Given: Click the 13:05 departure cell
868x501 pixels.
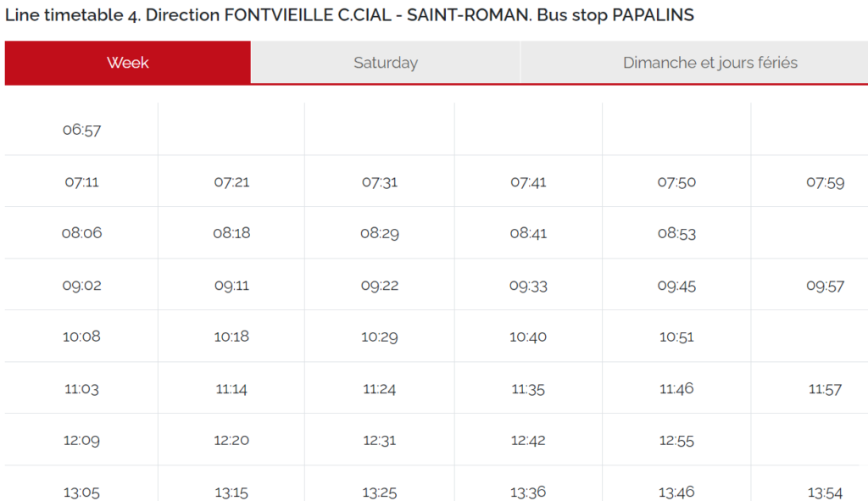Looking at the screenshot, I should [81, 490].
